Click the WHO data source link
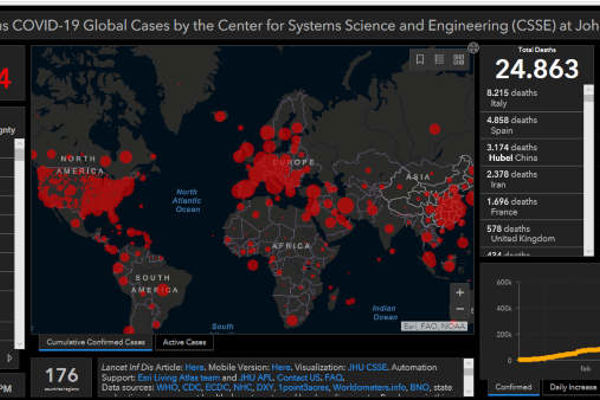The image size is (600, 400). pos(168,387)
